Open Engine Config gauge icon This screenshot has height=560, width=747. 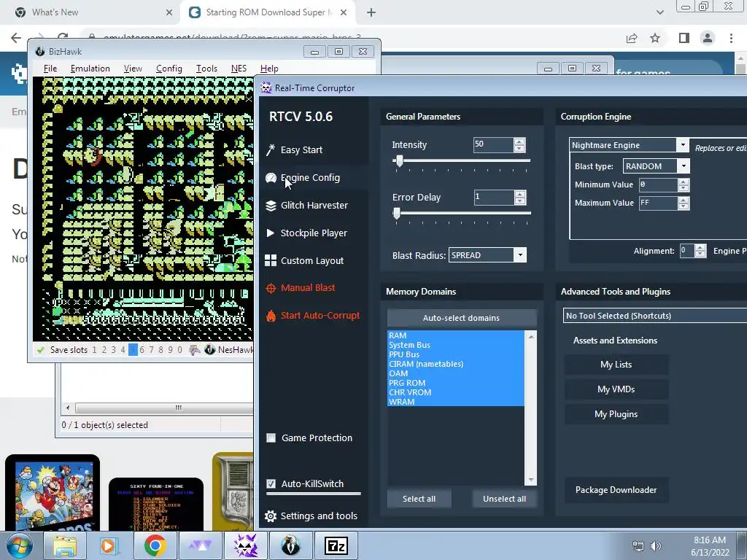[271, 178]
